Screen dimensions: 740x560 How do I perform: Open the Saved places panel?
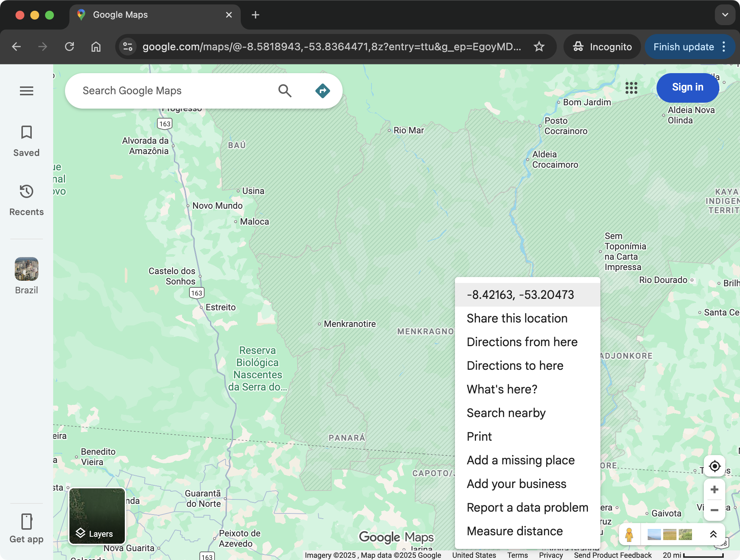tap(26, 140)
